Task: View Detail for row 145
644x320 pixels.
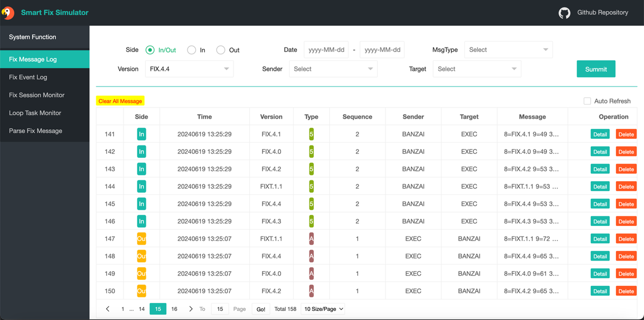Action: [600, 204]
